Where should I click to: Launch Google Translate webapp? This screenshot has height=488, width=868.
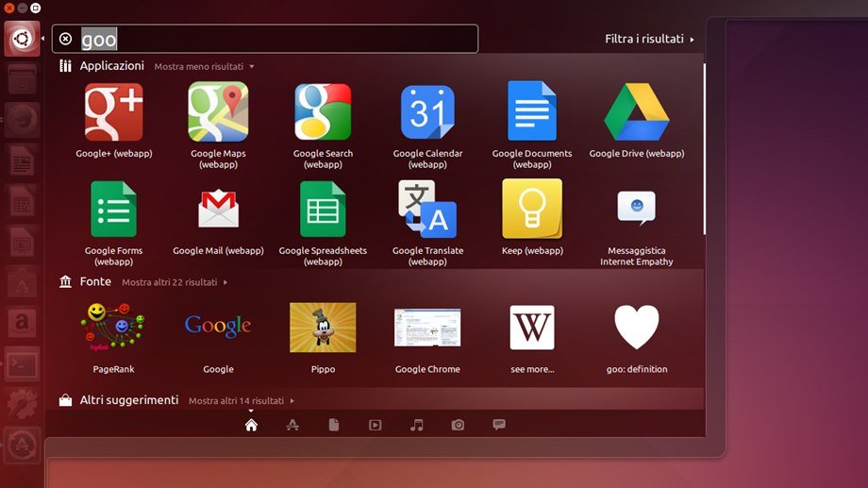pyautogui.click(x=427, y=210)
